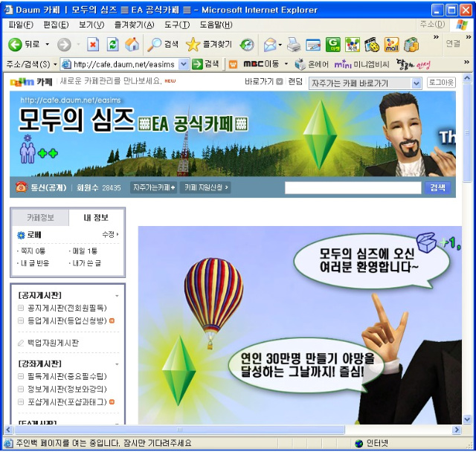476x452 pixels.
Task: Open the auction figures toolbar icon
Action: tap(352, 45)
